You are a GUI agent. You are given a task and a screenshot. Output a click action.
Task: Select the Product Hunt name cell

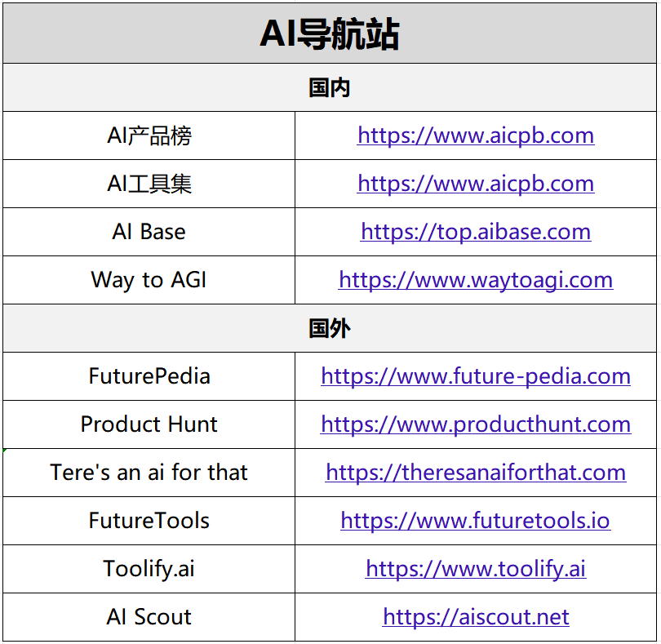point(149,424)
